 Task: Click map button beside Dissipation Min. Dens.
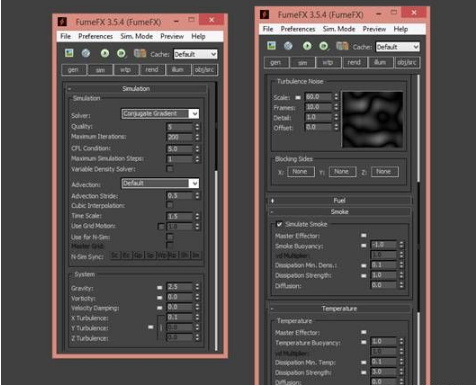(364, 266)
